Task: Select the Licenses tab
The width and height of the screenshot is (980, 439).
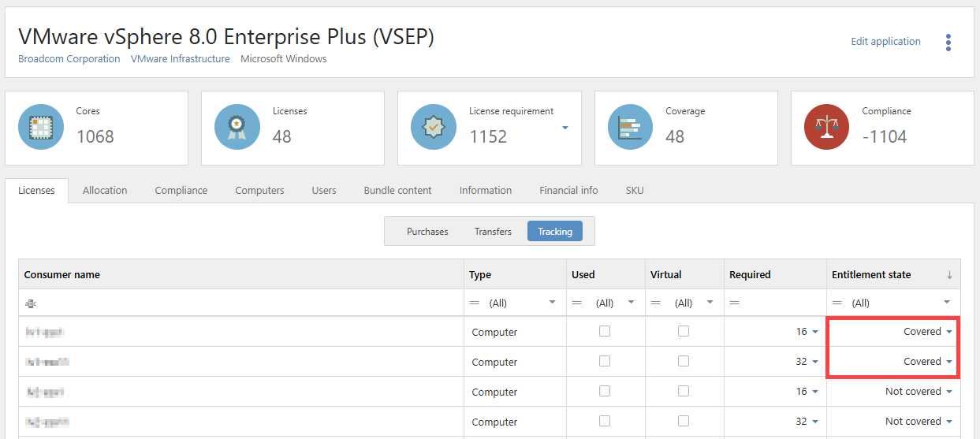Action: [36, 190]
